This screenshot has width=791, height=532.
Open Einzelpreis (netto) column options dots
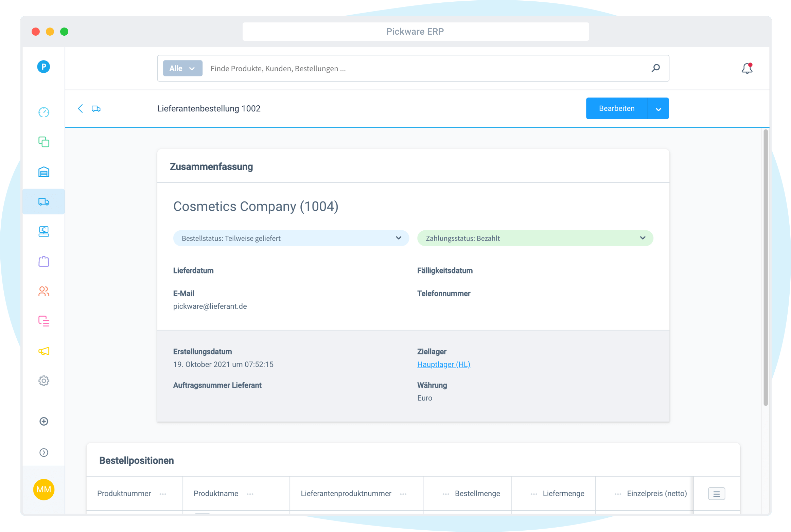coord(618,494)
